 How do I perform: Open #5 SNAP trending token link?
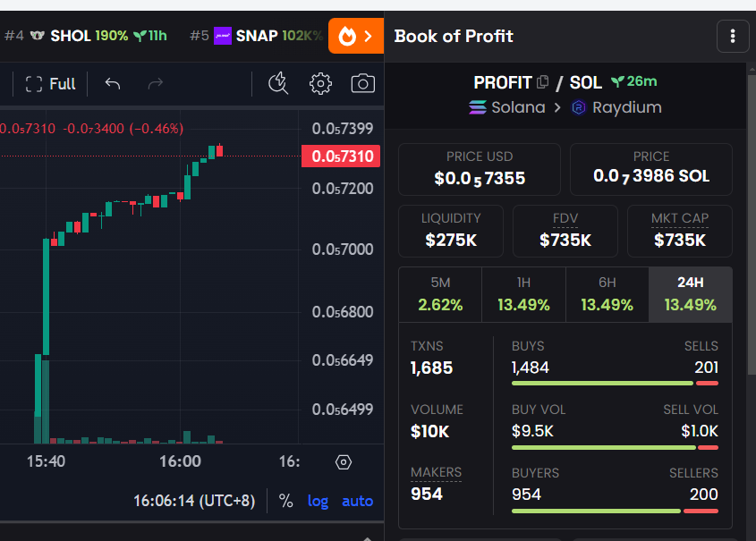[x=256, y=36]
